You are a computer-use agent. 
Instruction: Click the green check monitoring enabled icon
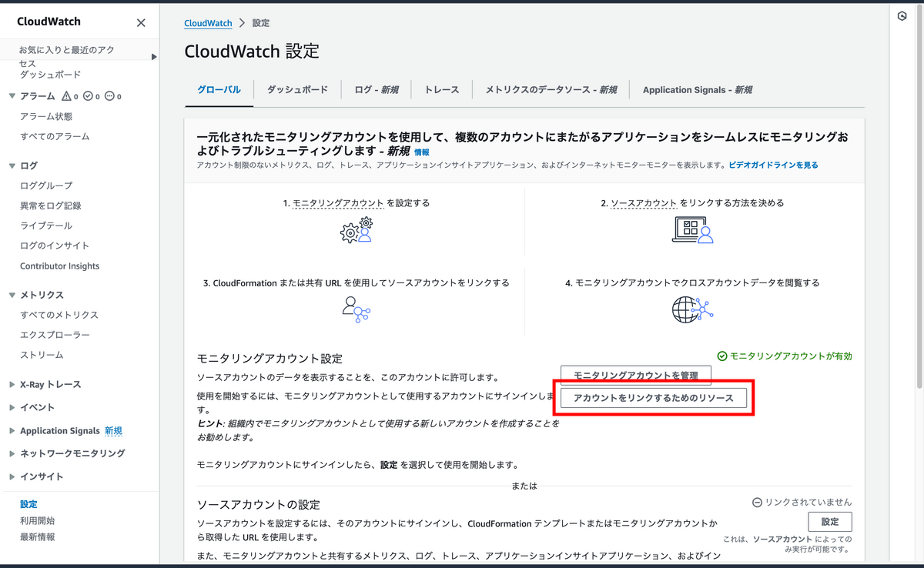[721, 356]
